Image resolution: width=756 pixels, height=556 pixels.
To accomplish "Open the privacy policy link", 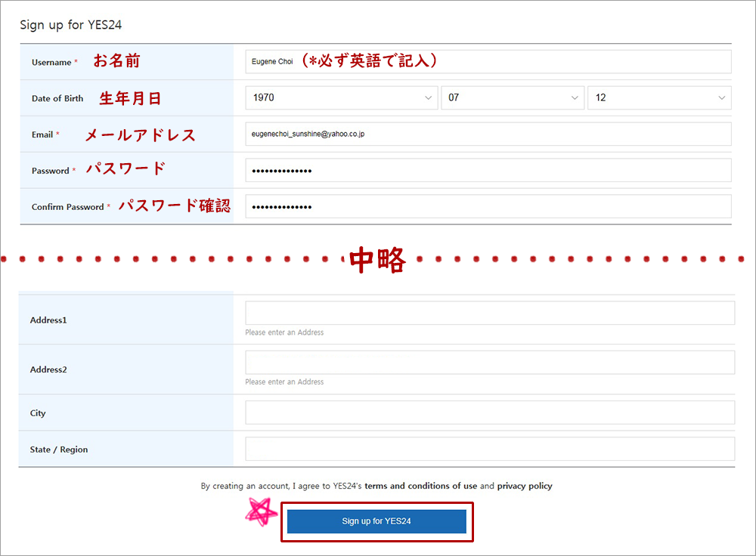I will (x=525, y=486).
